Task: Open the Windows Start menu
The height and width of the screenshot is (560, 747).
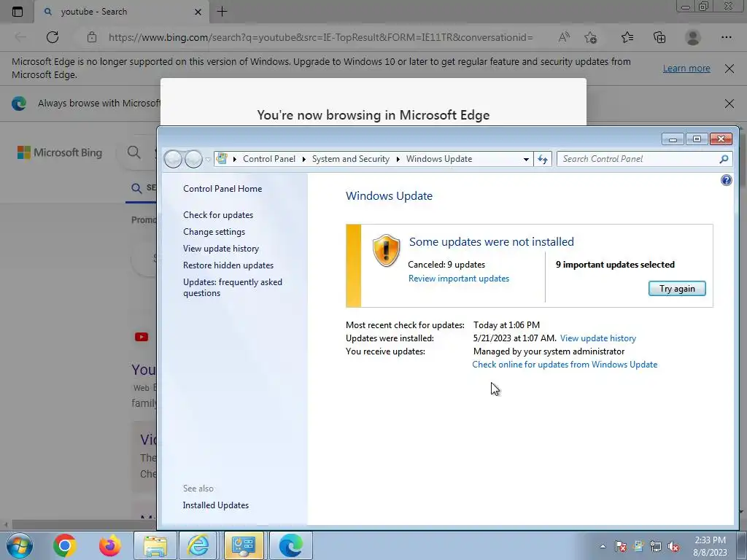Action: [x=20, y=545]
